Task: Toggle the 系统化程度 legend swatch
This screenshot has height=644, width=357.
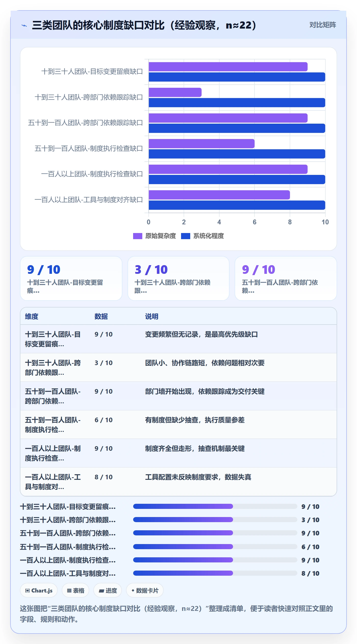Action: click(x=185, y=236)
